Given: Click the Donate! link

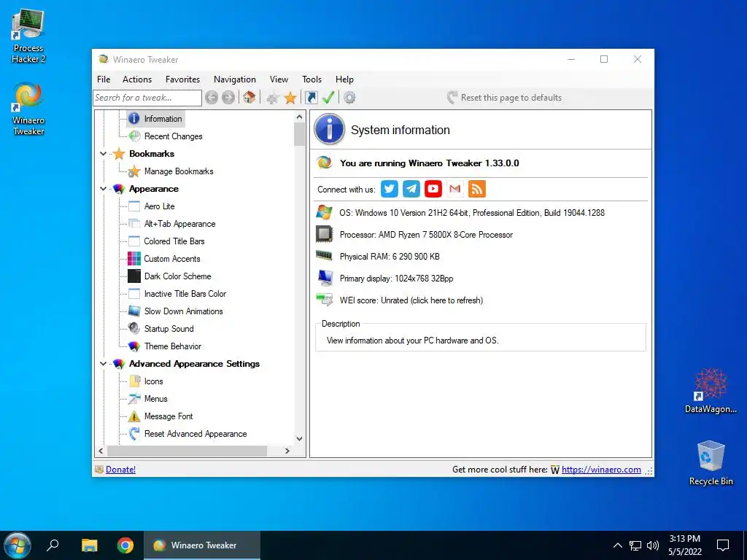Looking at the screenshot, I should point(120,470).
